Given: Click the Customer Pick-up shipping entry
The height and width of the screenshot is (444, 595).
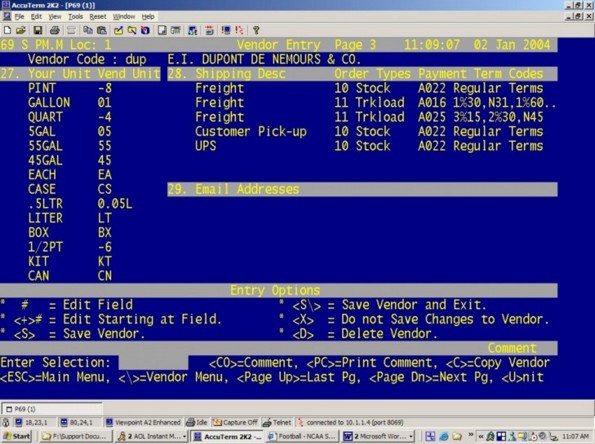Looking at the screenshot, I should (x=251, y=132).
